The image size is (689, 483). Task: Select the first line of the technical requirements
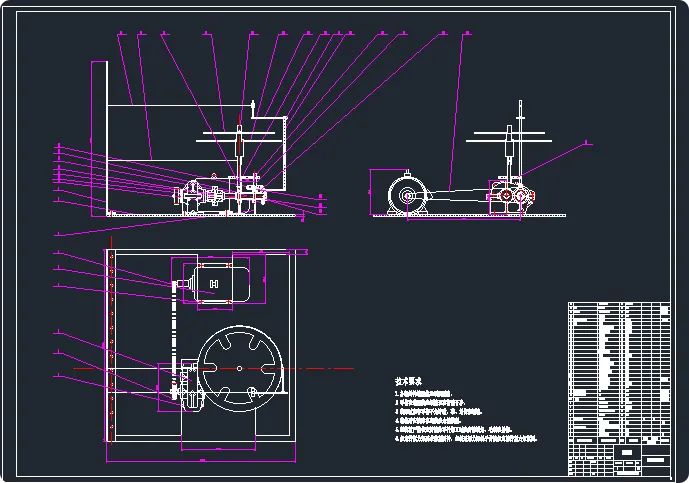pos(423,394)
